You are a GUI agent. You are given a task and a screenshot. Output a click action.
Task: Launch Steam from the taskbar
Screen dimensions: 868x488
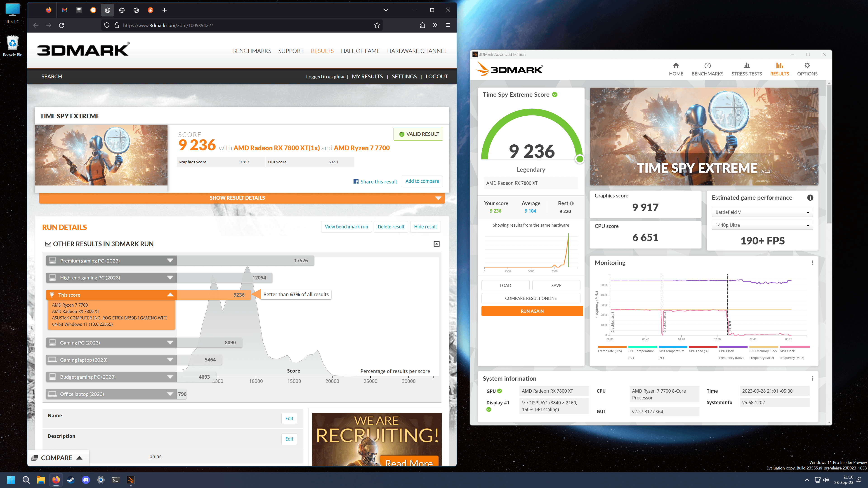click(x=71, y=480)
